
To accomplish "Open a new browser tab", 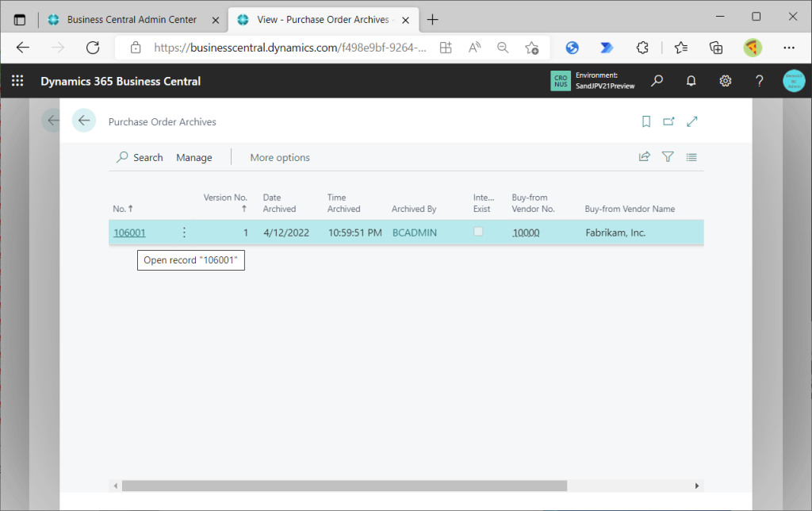I will click(x=432, y=20).
